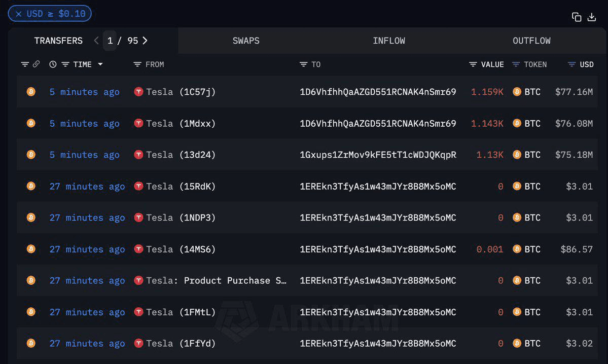Open the TIME sort order caret
This screenshot has width=608, height=364.
pyautogui.click(x=100, y=64)
